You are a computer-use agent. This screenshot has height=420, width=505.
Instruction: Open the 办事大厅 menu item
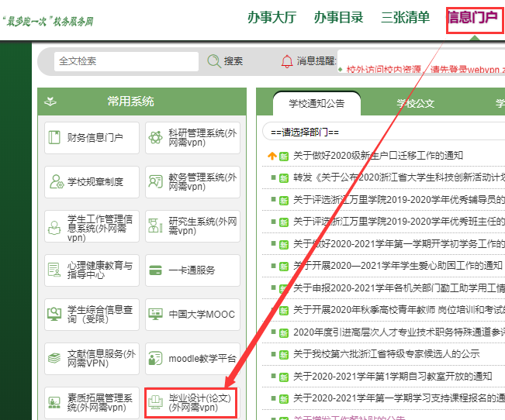pos(272,17)
